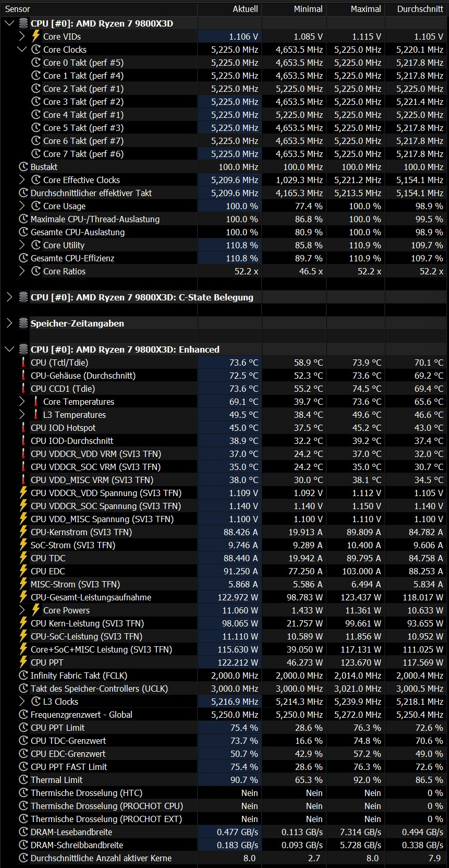Select Durchschnittlicher effektiver Takt row
449x868 pixels.
click(x=224, y=193)
